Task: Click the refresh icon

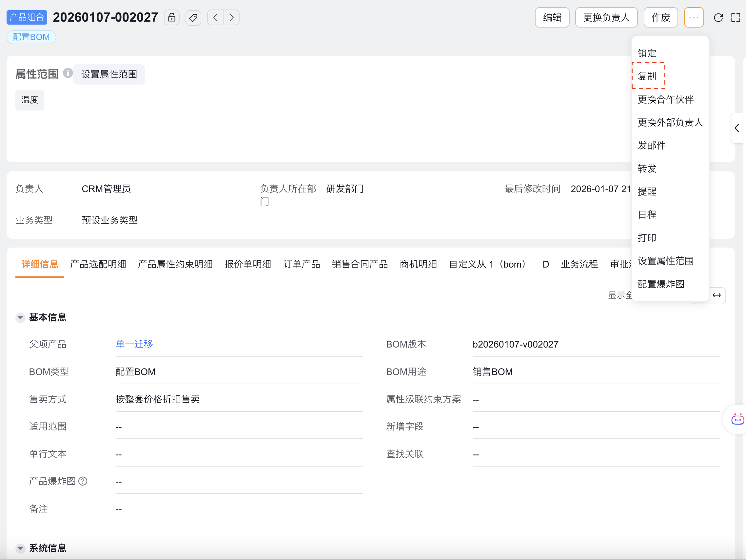Action: (718, 18)
